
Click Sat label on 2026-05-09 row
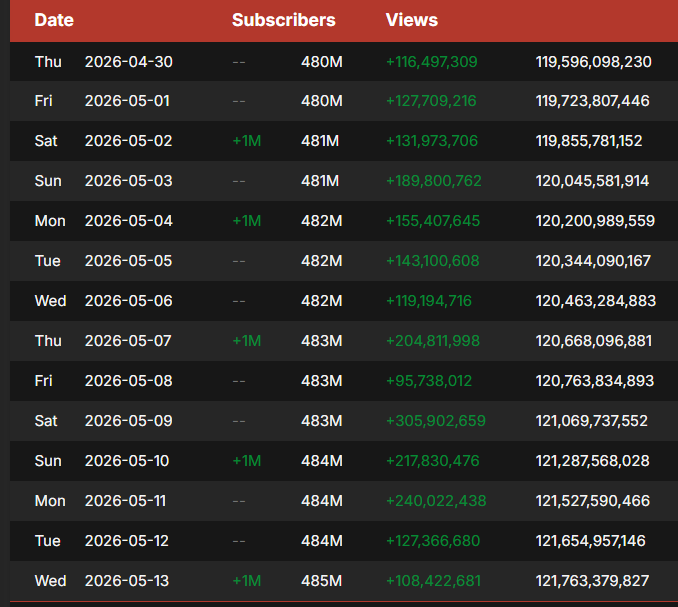(46, 421)
